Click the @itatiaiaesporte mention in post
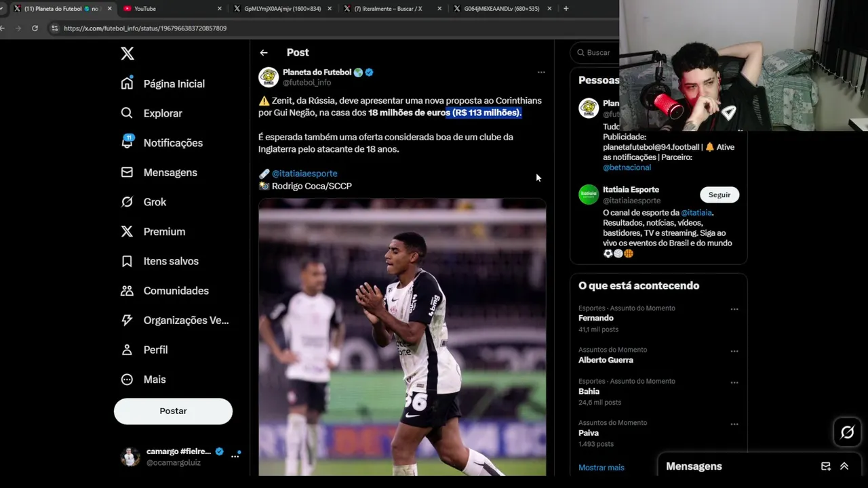868x488 pixels. (304, 174)
